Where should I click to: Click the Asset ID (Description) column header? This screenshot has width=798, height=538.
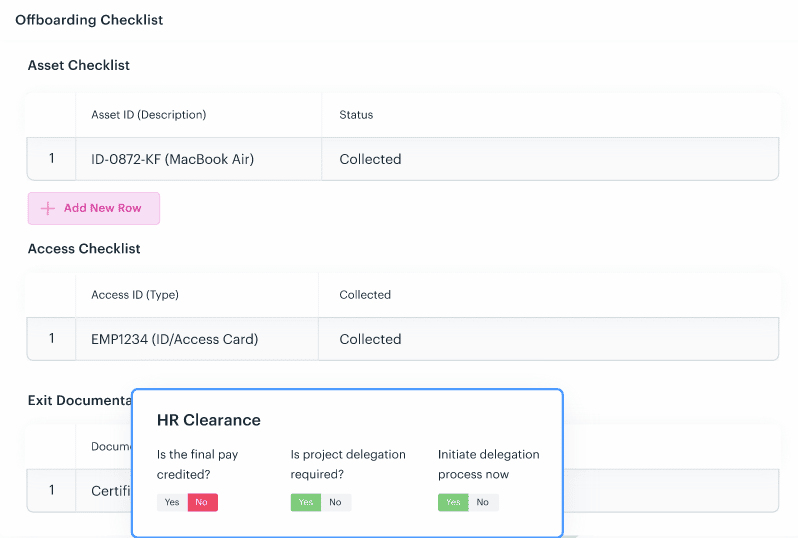pos(149,115)
